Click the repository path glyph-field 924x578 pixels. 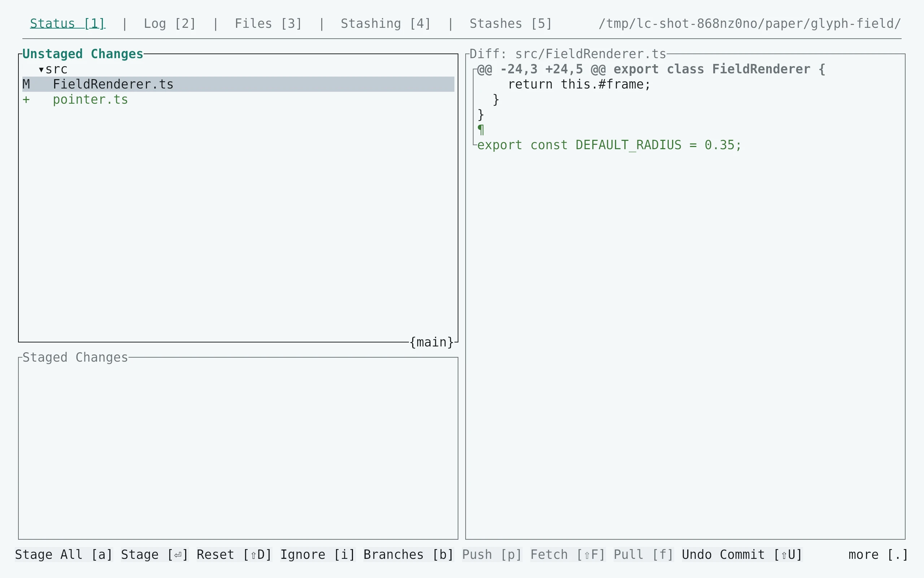[x=750, y=24]
